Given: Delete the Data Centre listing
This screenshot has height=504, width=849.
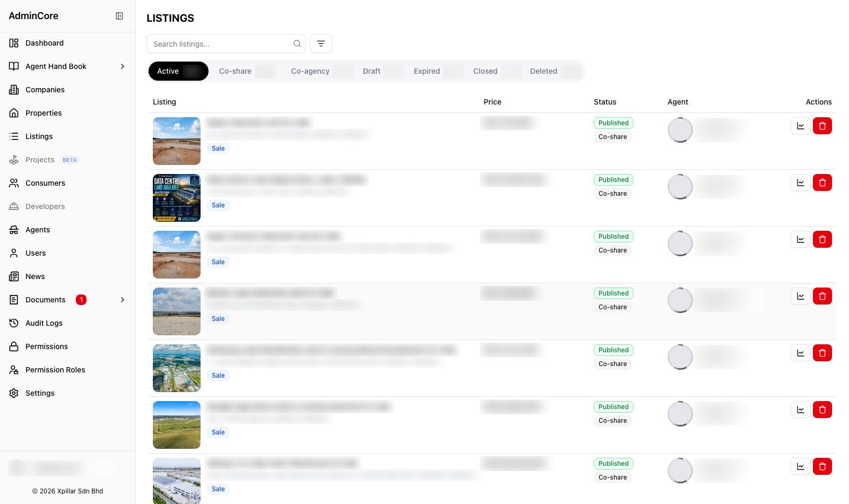Looking at the screenshot, I should (822, 183).
